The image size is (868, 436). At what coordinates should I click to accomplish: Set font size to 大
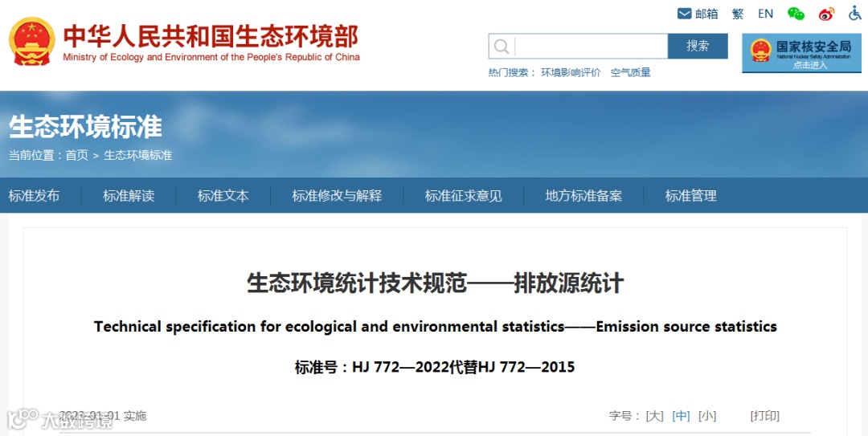[655, 416]
